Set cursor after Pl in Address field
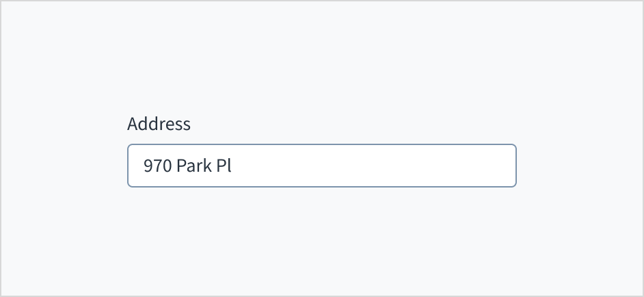 [232, 166]
